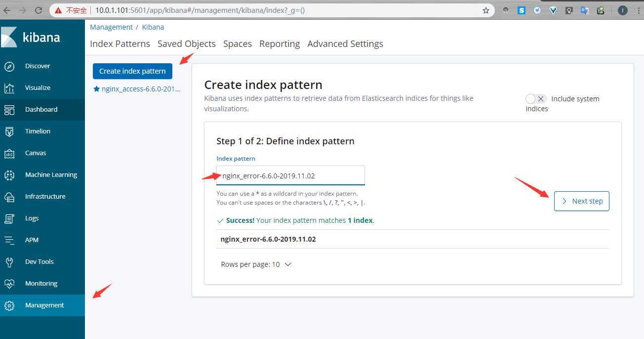
Task: Switch to Spaces tab
Action: 238,43
